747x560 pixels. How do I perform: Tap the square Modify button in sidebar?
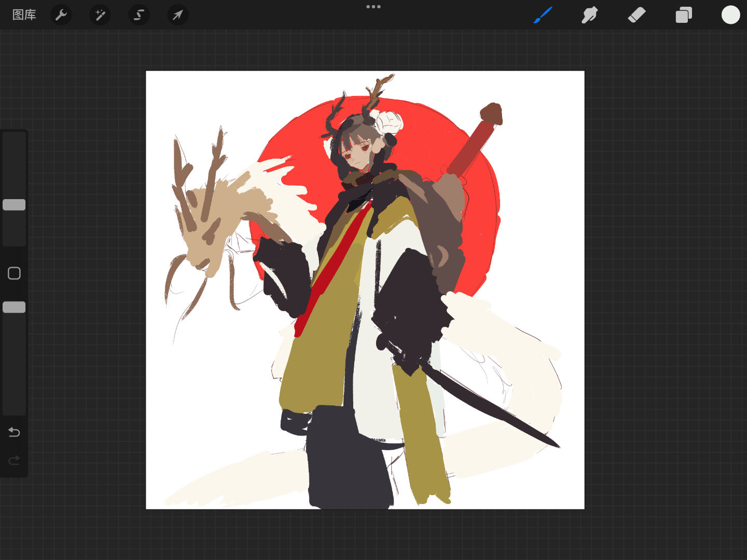pyautogui.click(x=14, y=273)
